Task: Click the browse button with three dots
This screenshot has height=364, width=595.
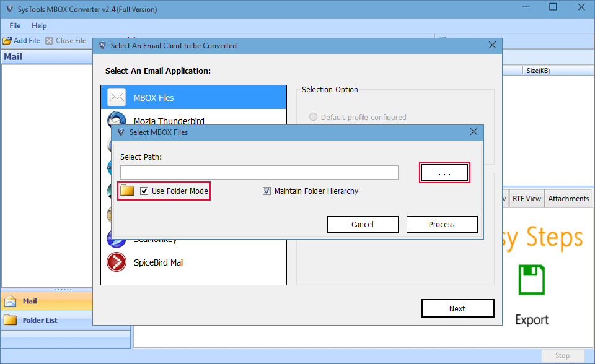Action: (444, 173)
